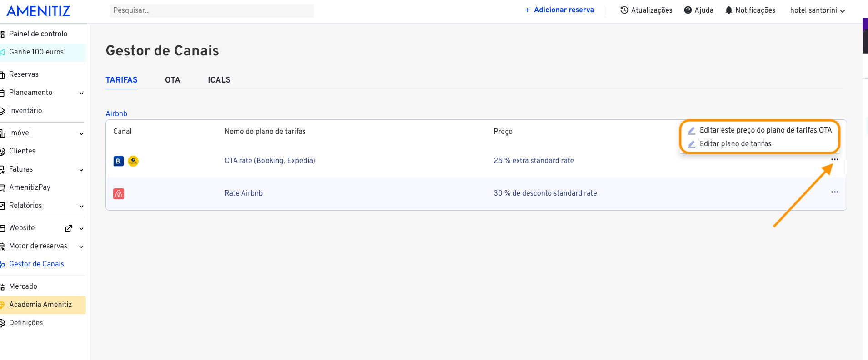Open three-dots menu for OTA rate row

835,159
